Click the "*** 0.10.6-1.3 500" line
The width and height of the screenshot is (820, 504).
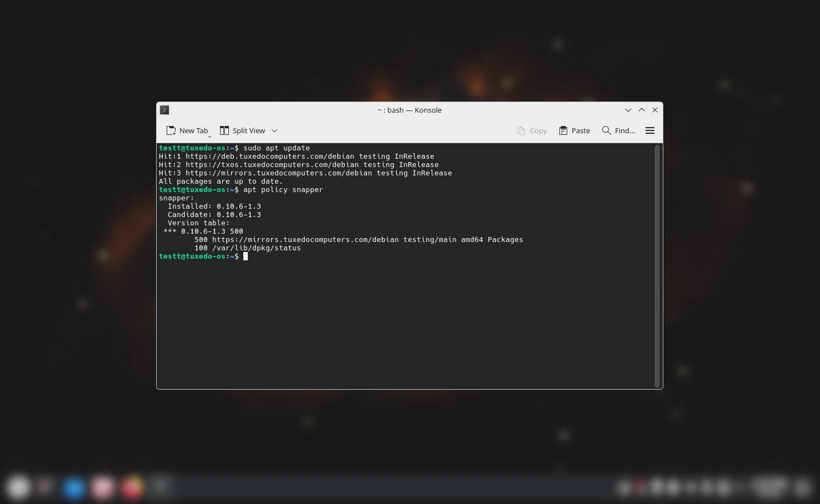(x=203, y=231)
